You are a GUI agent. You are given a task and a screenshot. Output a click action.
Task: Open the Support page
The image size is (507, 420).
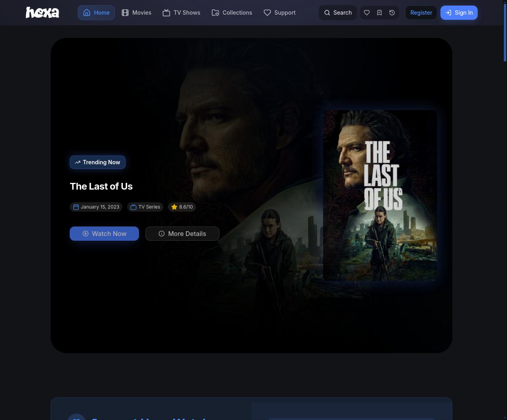click(x=280, y=13)
